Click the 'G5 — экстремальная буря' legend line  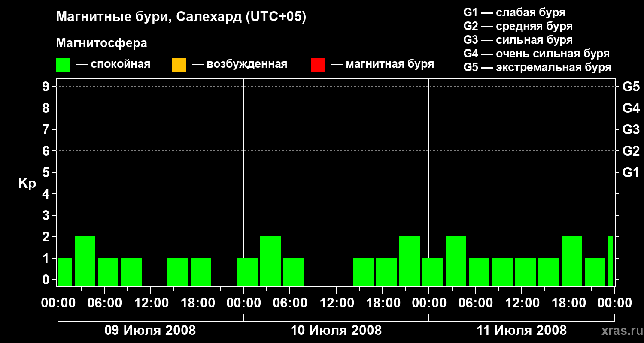[537, 67]
